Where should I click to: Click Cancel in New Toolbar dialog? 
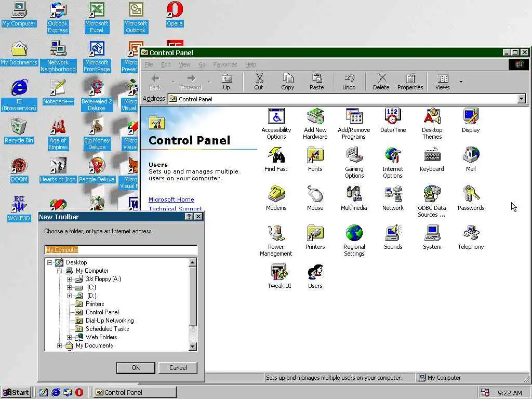pyautogui.click(x=178, y=368)
